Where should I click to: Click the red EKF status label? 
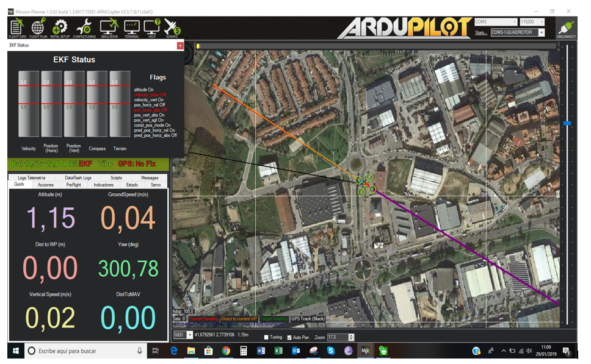[x=85, y=164]
